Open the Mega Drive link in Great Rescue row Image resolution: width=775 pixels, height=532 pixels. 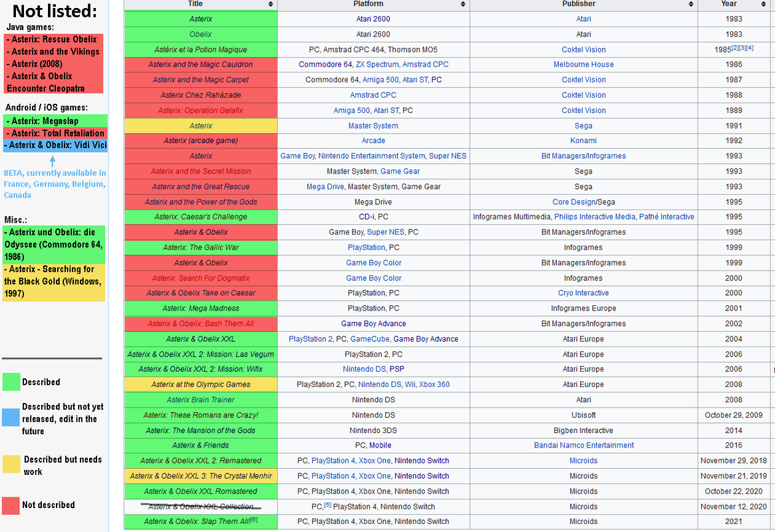pos(325,186)
